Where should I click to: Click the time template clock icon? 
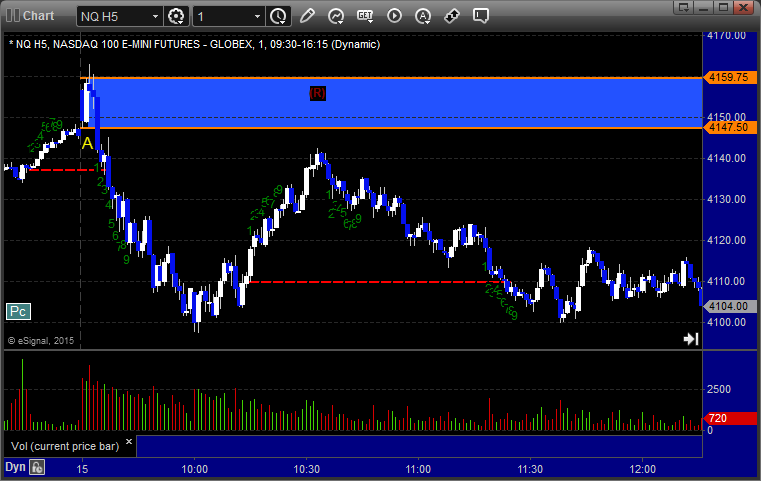point(278,17)
